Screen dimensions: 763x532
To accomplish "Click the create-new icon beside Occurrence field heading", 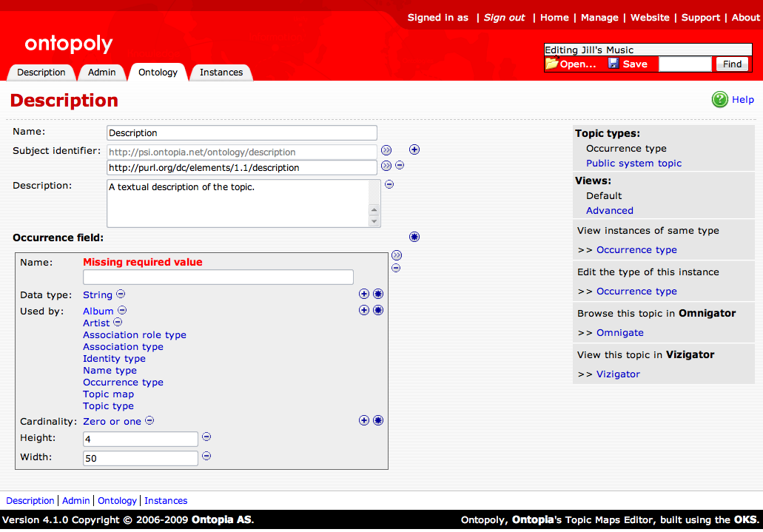I will click(414, 237).
